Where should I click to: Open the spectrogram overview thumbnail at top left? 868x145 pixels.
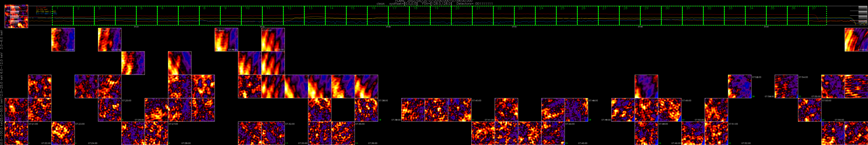click(16, 16)
